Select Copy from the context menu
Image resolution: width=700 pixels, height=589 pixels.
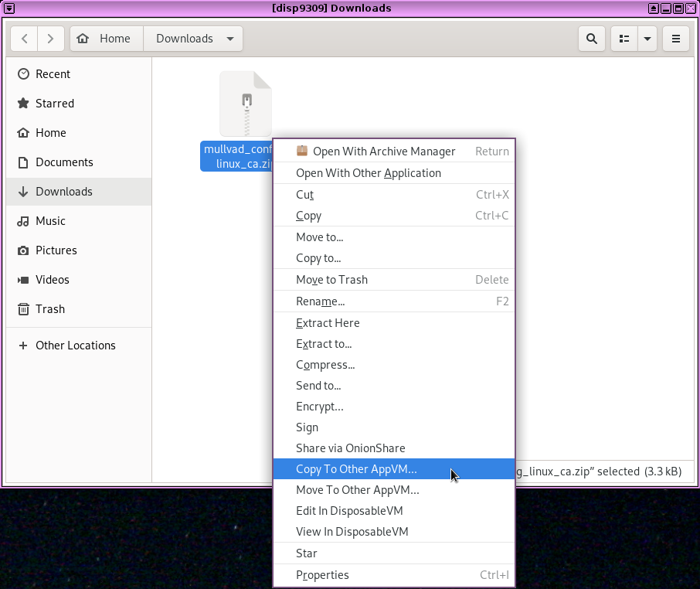tap(394, 216)
